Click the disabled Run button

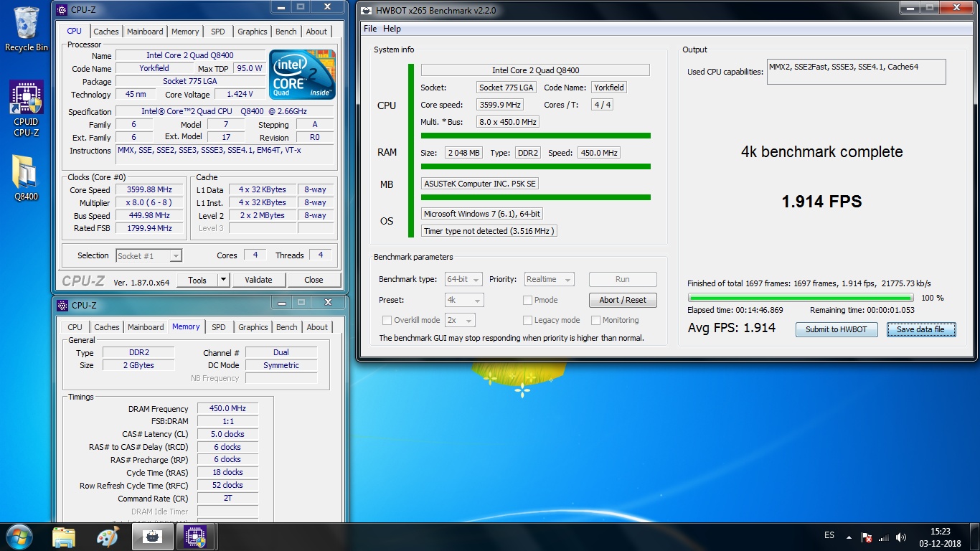click(x=623, y=279)
